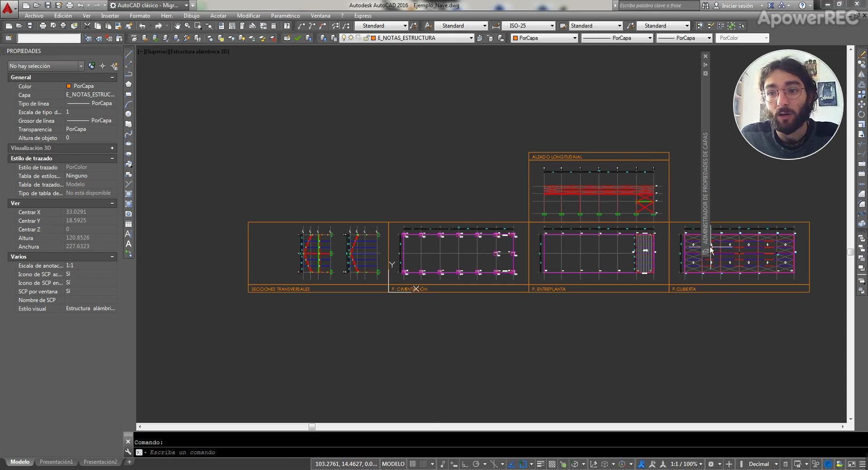This screenshot has width=868, height=470.
Task: Toggle lineweight display in status bar
Action: pyautogui.click(x=540, y=464)
